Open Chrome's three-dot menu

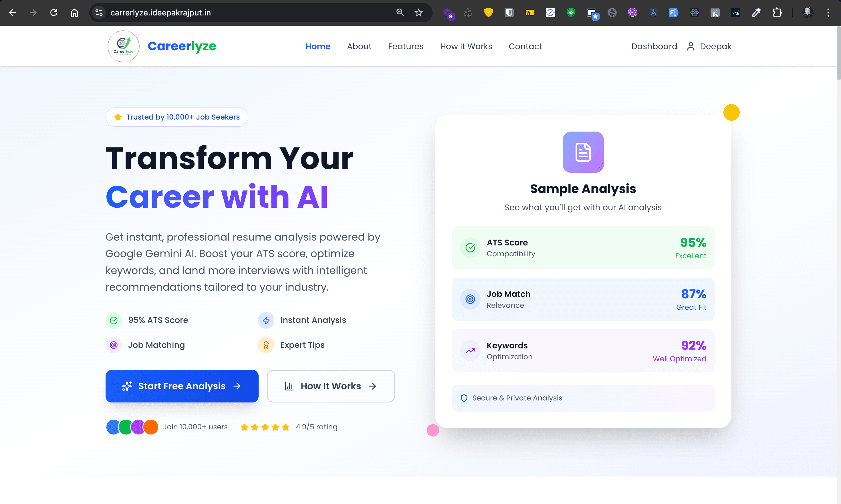pyautogui.click(x=829, y=13)
